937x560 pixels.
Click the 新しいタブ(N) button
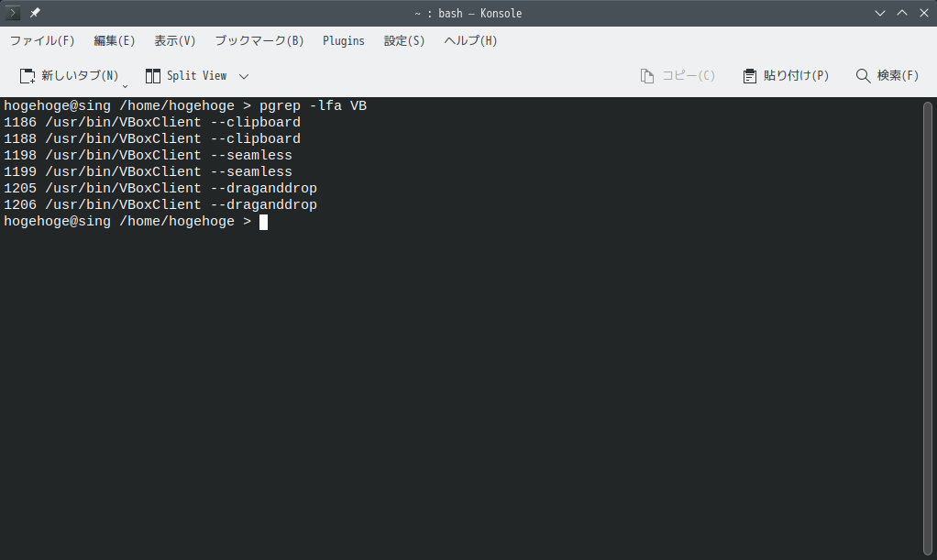(69, 76)
